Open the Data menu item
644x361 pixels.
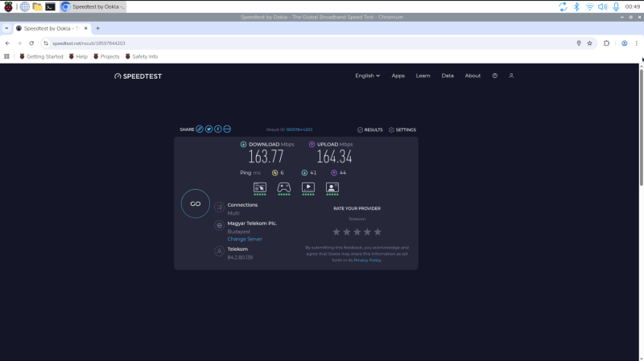448,76
